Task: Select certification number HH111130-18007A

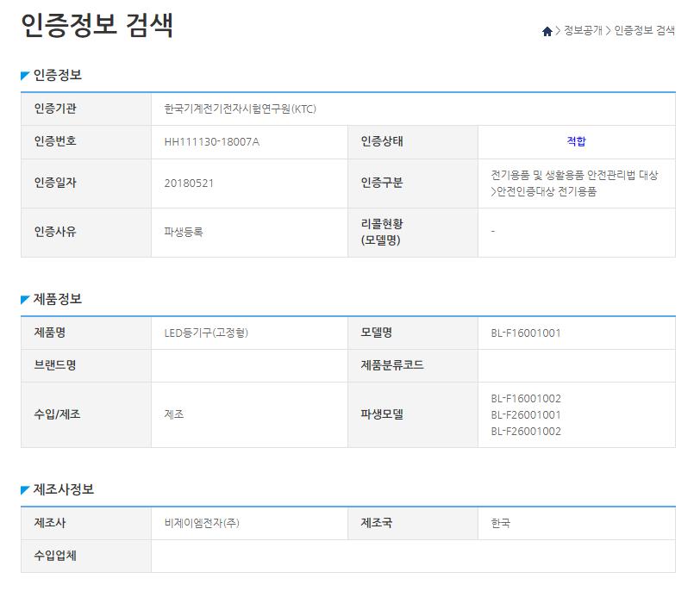Action: tap(211, 142)
